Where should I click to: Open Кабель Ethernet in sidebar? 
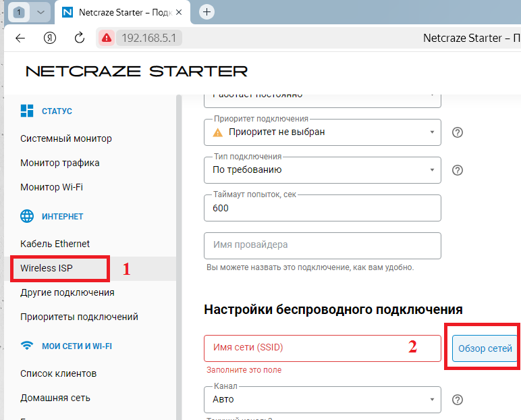coord(55,244)
